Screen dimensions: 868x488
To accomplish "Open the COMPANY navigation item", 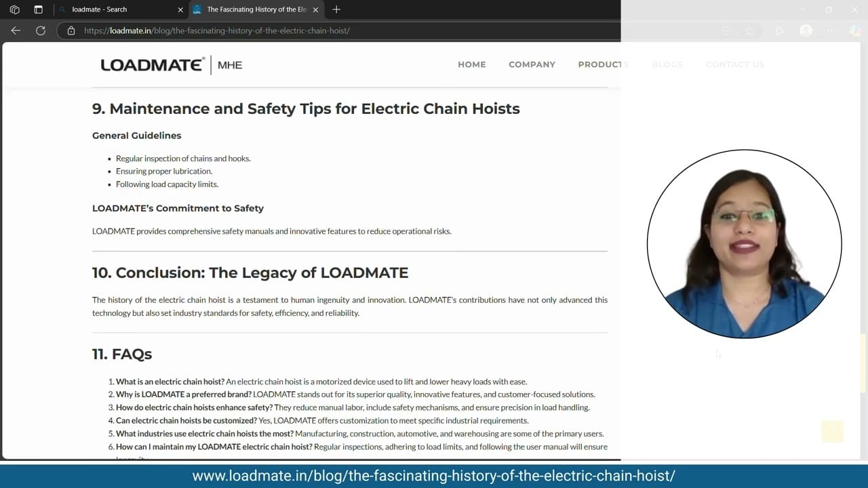I will pos(532,64).
